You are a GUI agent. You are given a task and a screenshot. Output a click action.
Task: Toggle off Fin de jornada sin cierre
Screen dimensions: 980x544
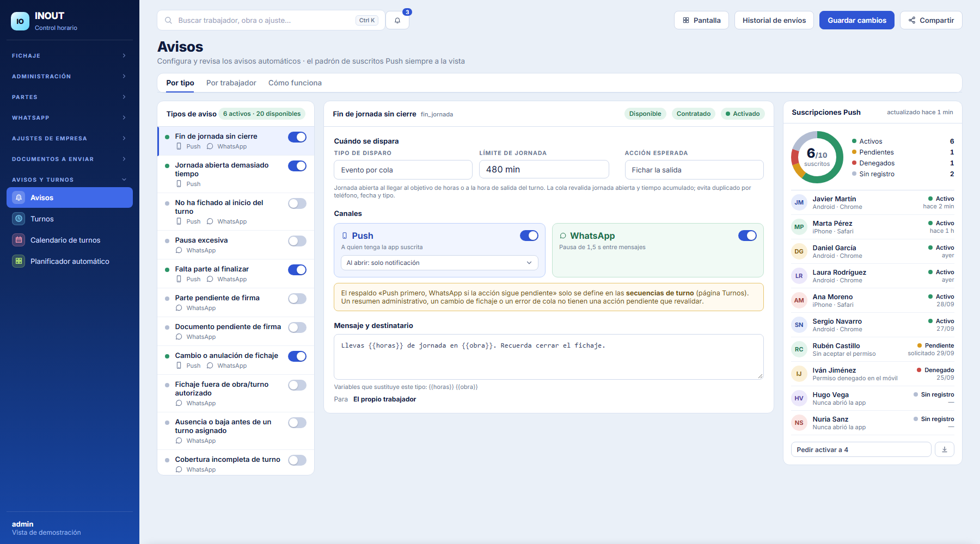297,137
